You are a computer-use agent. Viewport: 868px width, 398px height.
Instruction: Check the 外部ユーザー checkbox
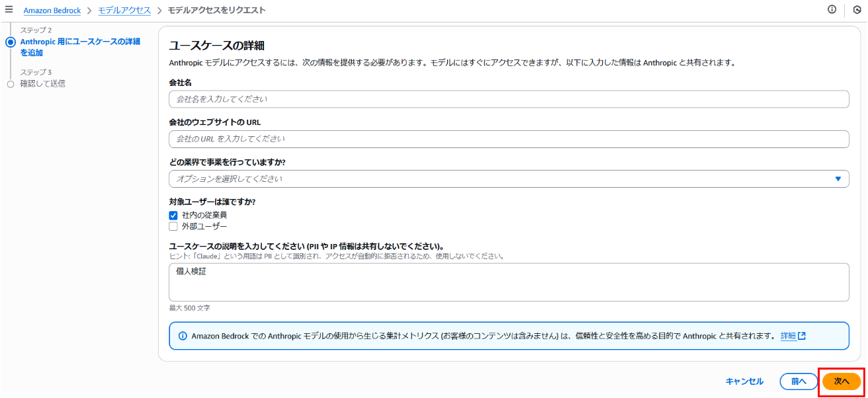pyautogui.click(x=173, y=226)
